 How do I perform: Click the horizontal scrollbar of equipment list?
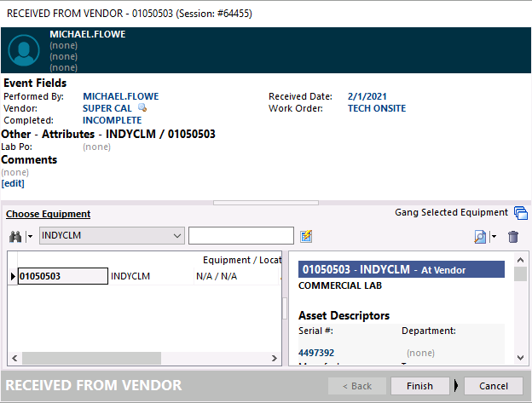(143, 358)
